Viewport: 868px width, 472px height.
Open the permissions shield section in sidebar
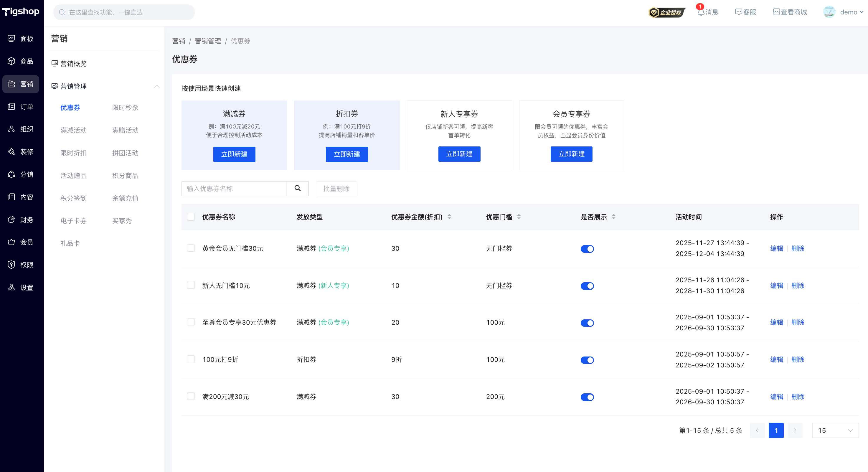tap(11, 265)
